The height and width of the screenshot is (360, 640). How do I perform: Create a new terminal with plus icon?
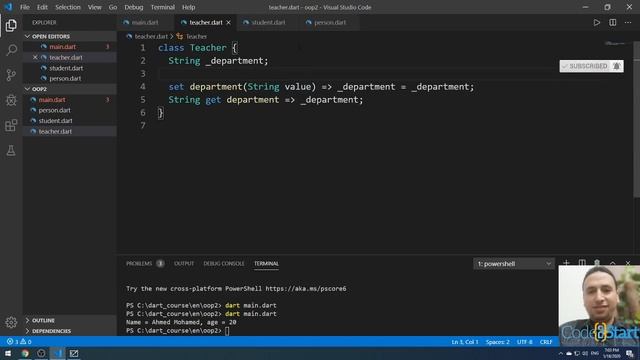(x=566, y=263)
